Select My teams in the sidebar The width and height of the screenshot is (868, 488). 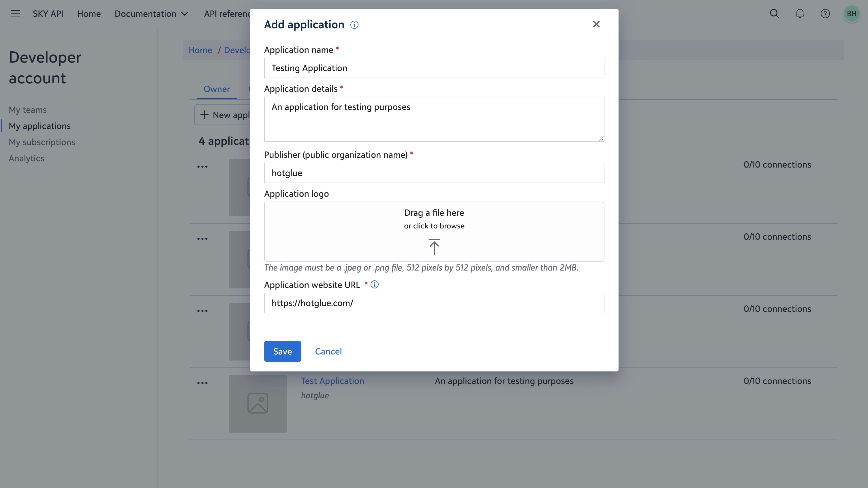28,110
